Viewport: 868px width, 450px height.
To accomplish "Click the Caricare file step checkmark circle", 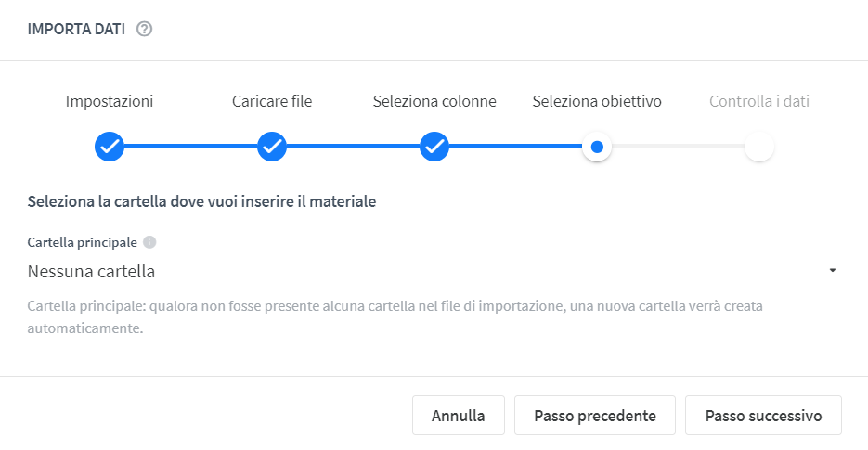I will tap(272, 147).
